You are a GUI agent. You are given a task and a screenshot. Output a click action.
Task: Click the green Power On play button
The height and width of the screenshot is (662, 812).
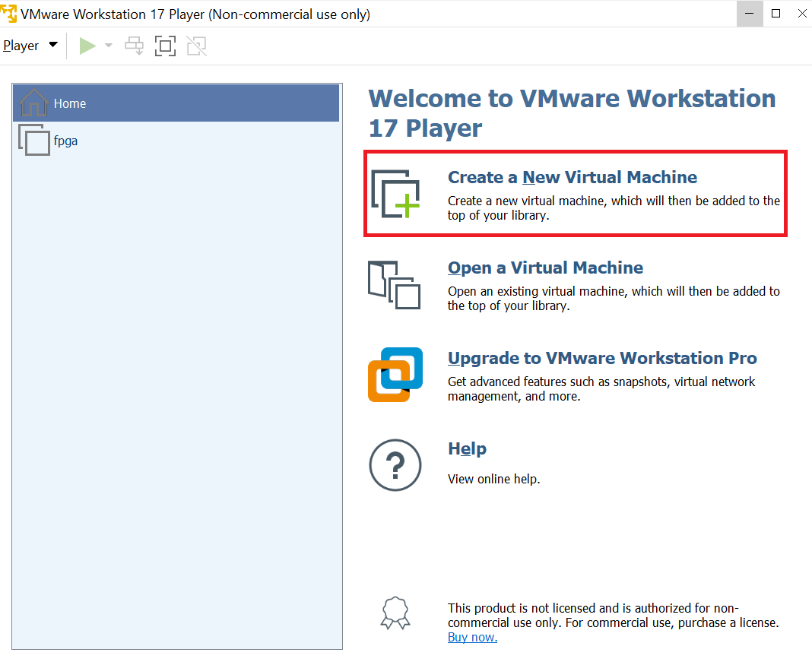(87, 46)
